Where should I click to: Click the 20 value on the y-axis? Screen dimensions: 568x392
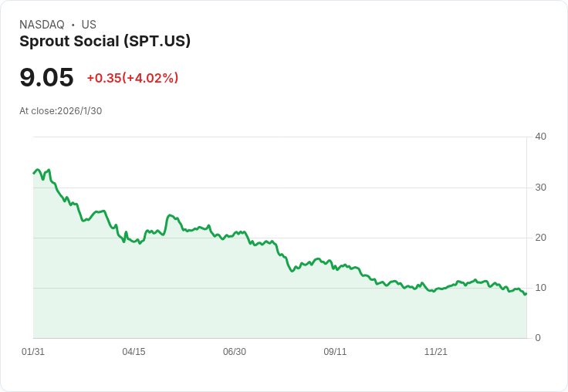point(540,238)
